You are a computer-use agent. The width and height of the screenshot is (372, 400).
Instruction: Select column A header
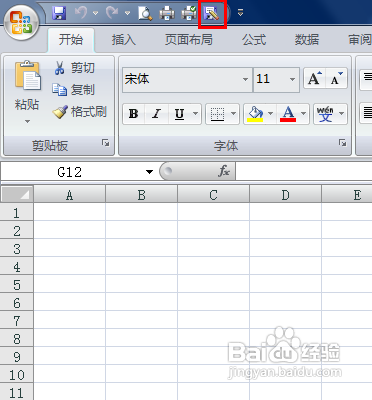click(x=69, y=194)
